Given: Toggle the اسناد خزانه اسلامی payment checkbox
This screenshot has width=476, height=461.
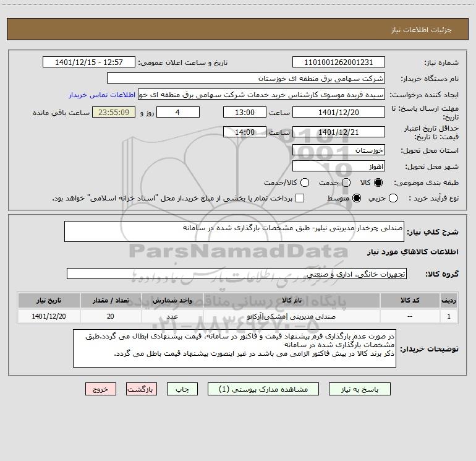Looking at the screenshot, I should point(300,199).
